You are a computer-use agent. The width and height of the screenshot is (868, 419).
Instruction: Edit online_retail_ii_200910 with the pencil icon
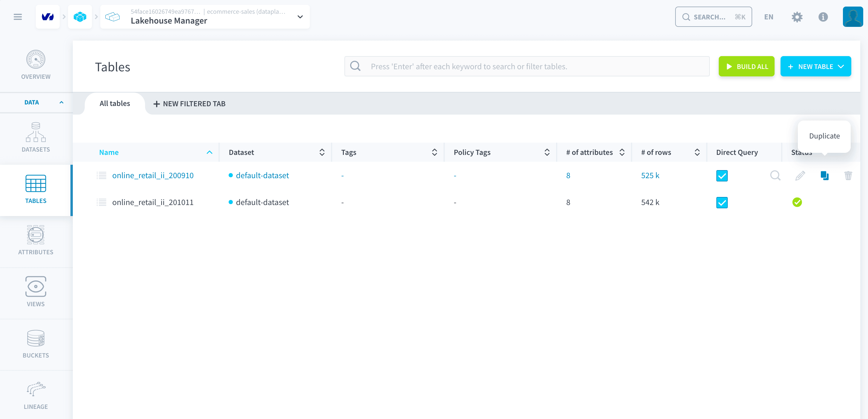(800, 175)
